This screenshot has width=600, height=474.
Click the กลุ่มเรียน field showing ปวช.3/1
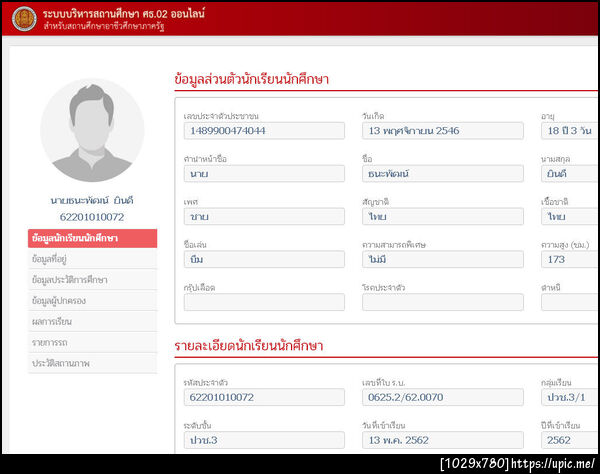pyautogui.click(x=570, y=397)
